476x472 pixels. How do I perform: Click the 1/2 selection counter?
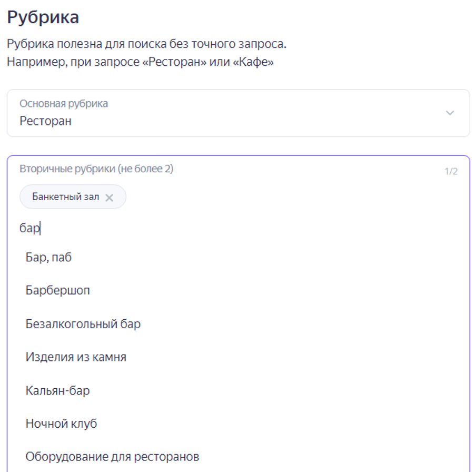[451, 171]
